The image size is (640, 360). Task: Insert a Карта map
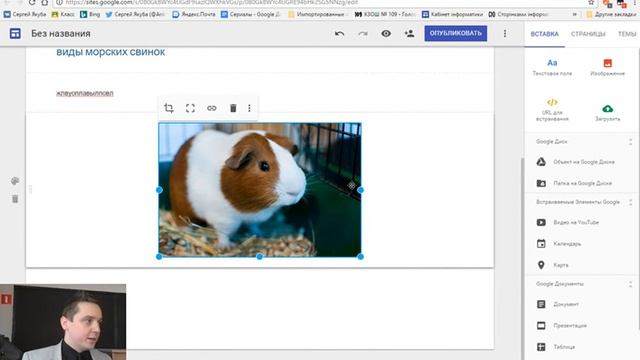tap(552, 265)
